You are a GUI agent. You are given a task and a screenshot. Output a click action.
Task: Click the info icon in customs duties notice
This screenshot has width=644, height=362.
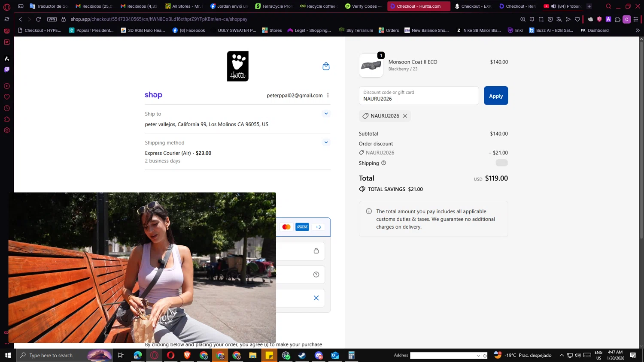(x=369, y=211)
